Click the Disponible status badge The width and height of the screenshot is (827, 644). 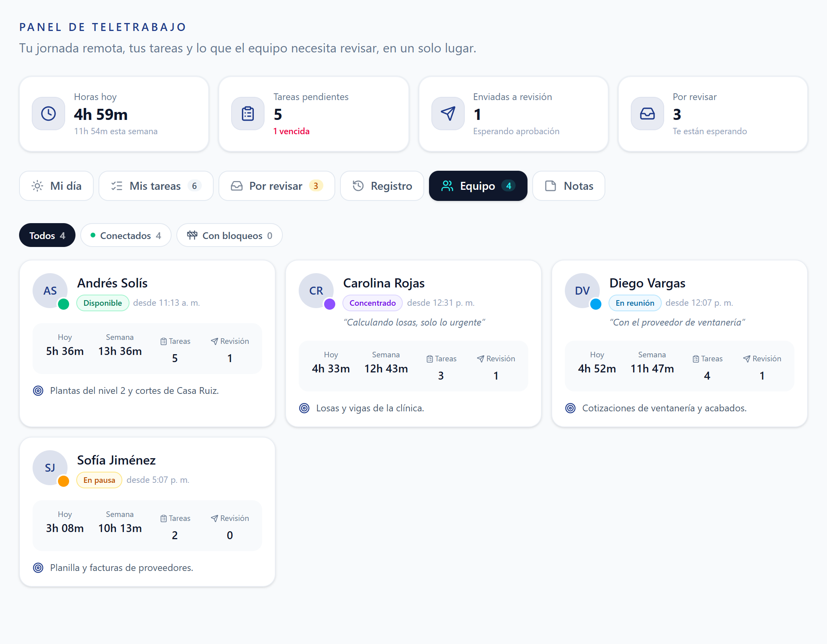(102, 303)
